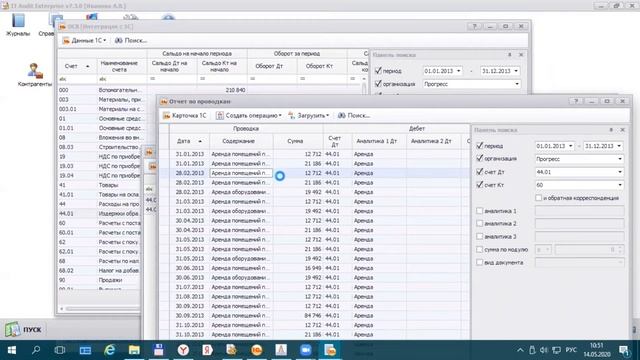Select account 68.02 row in the ОСВ table
Viewport: 640px width, 360px height.
coord(99,271)
